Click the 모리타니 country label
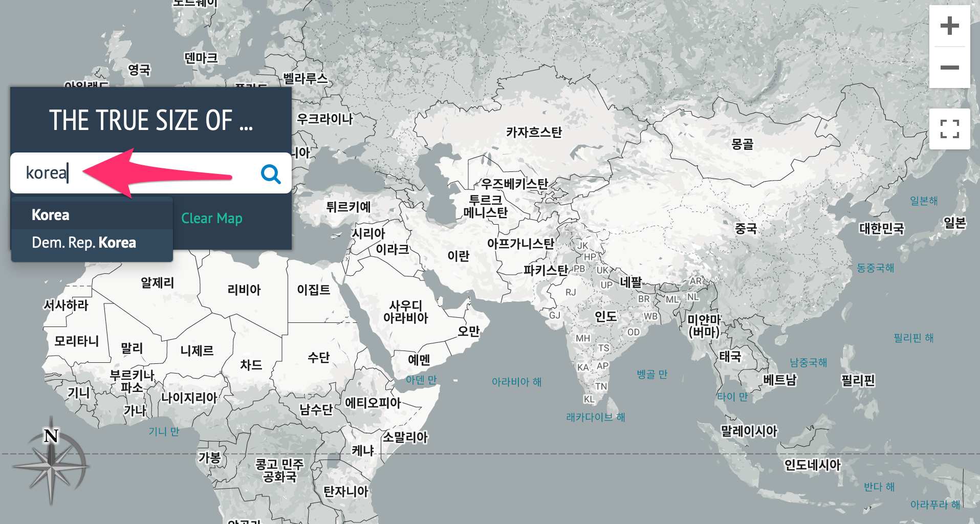Viewport: 980px width, 524px height. click(76, 341)
